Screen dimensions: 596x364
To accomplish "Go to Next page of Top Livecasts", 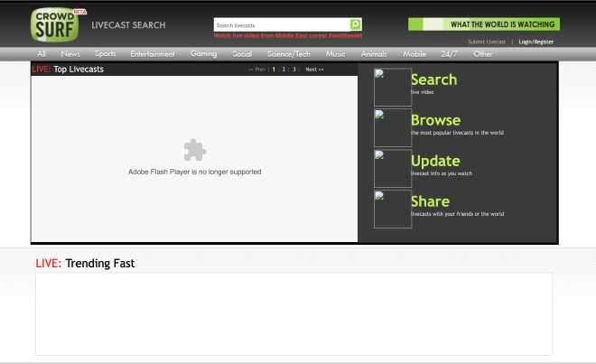I will 314,70.
